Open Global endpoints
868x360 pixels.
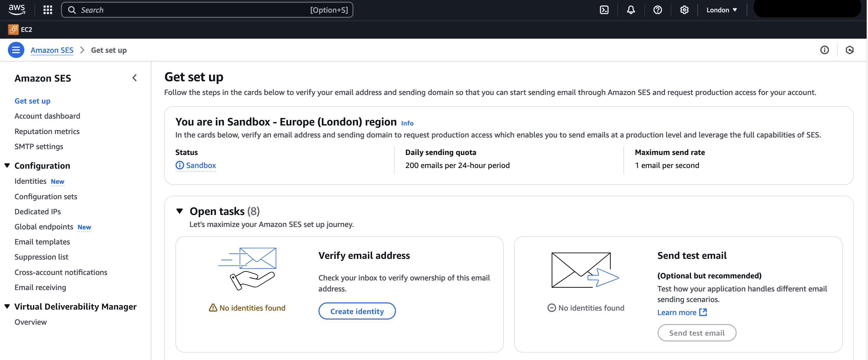pyautogui.click(x=44, y=227)
